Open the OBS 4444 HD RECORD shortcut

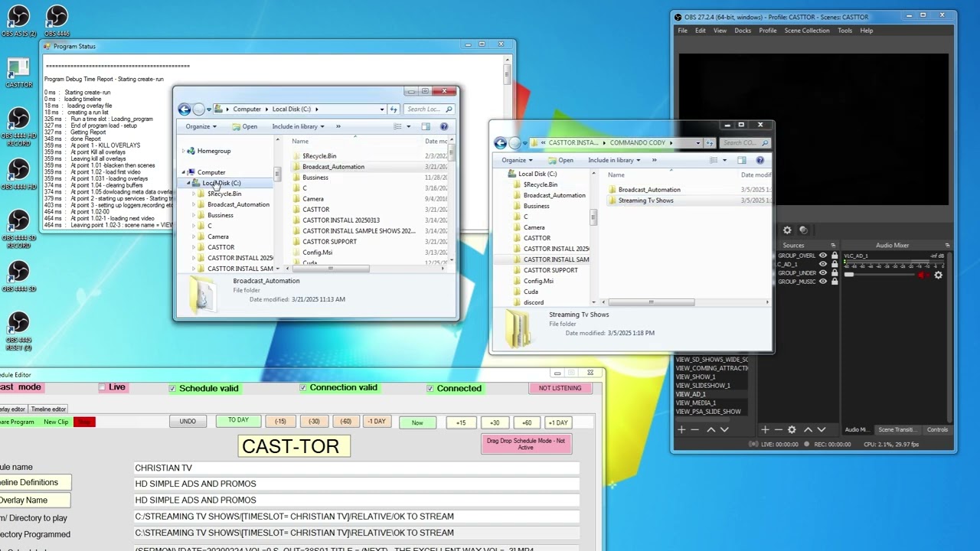click(x=18, y=127)
